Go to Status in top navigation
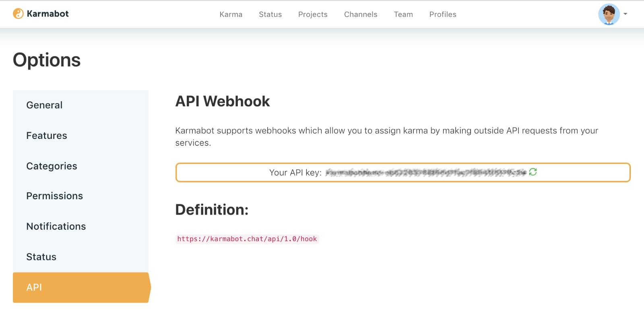 pos(270,14)
